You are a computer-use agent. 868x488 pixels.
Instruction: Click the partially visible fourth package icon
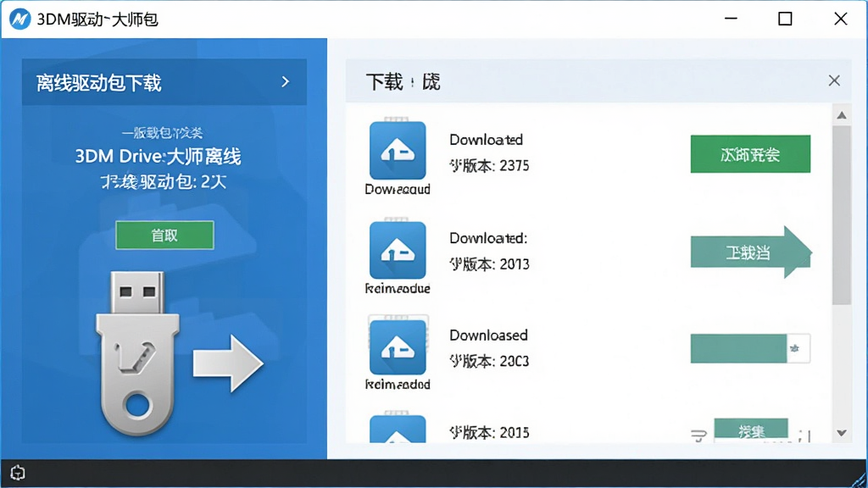(x=398, y=429)
